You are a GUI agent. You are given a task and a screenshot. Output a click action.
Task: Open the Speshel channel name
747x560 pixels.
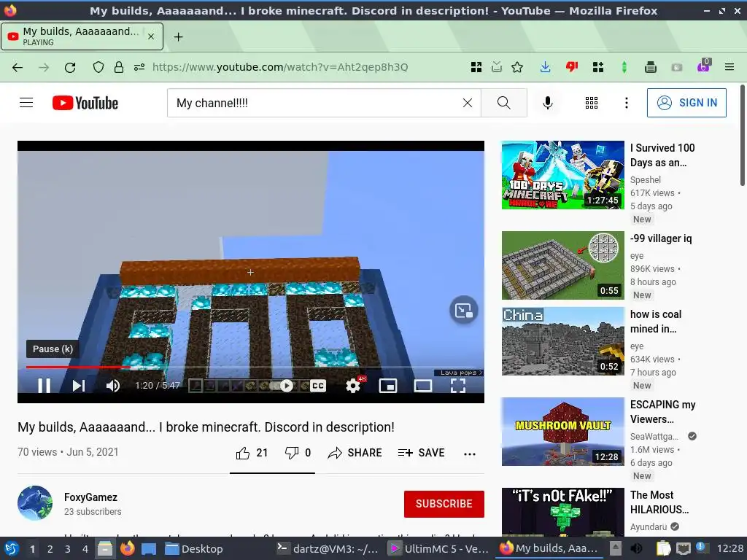point(646,180)
